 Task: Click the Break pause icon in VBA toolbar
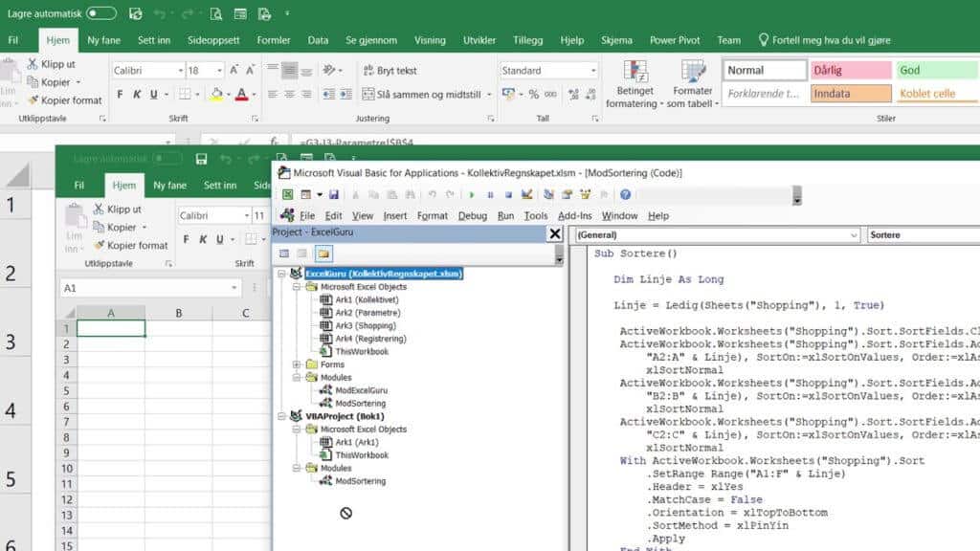click(491, 195)
